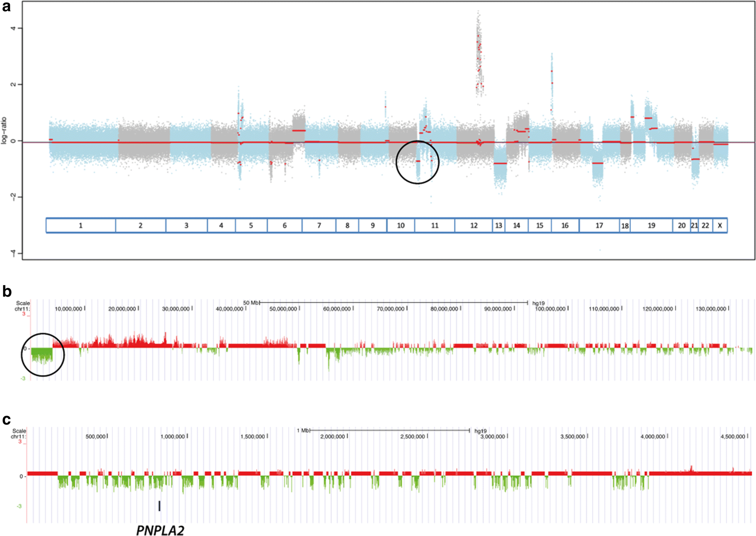Select chromosome 22 label box

705,225
